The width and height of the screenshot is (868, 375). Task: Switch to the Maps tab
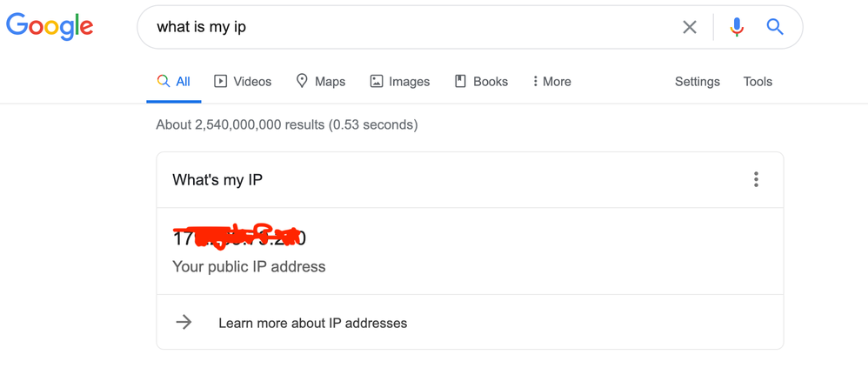321,82
